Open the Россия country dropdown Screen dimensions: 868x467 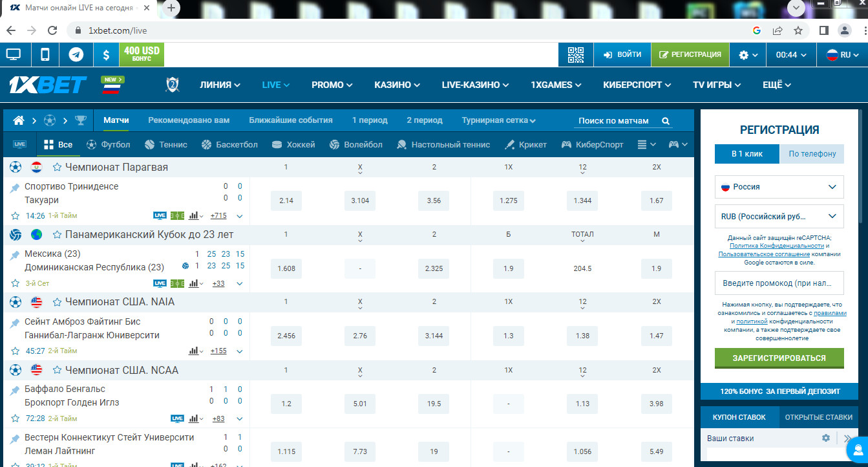click(x=779, y=187)
